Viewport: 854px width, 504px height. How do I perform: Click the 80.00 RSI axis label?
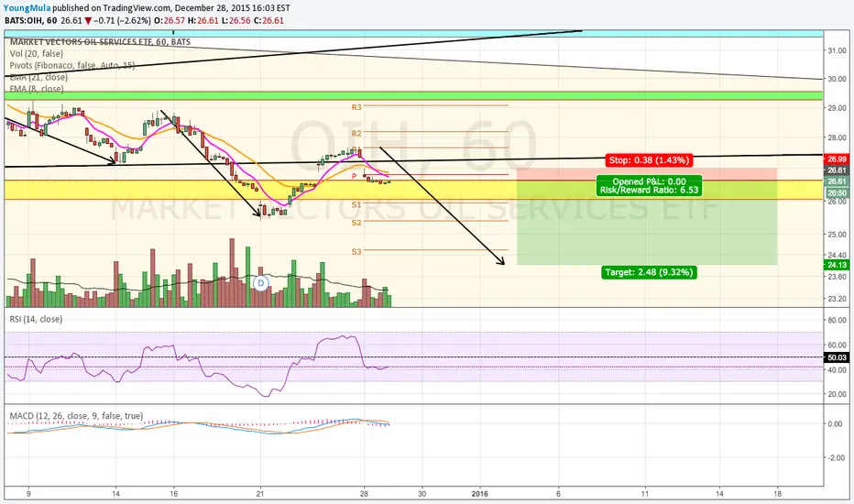click(838, 321)
